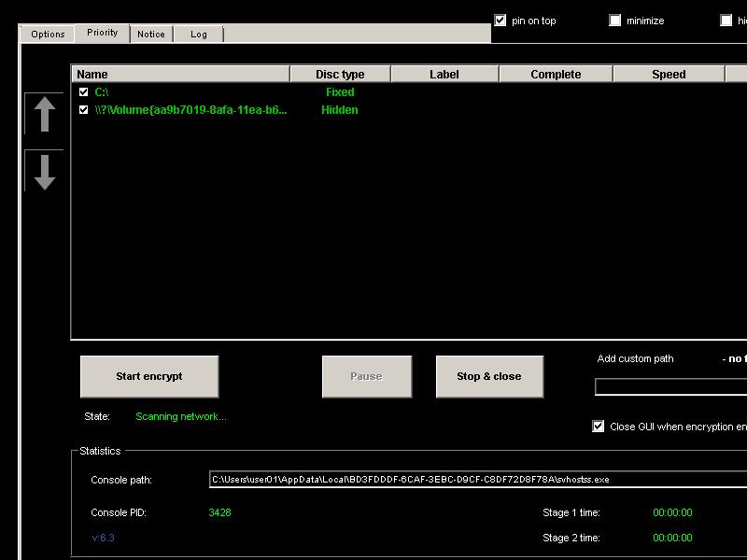Click the Console PID value 3428

pyautogui.click(x=219, y=512)
